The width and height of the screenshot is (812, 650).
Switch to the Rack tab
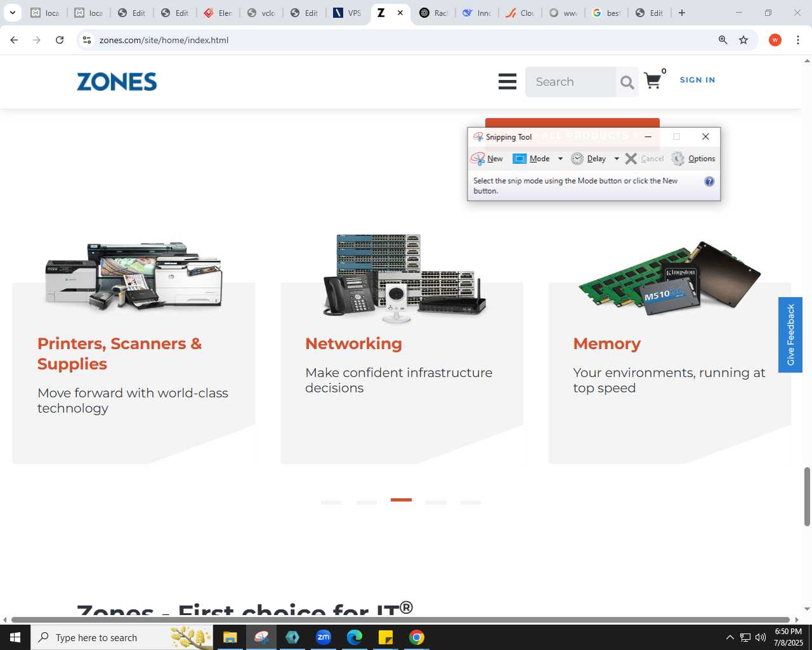click(x=434, y=13)
